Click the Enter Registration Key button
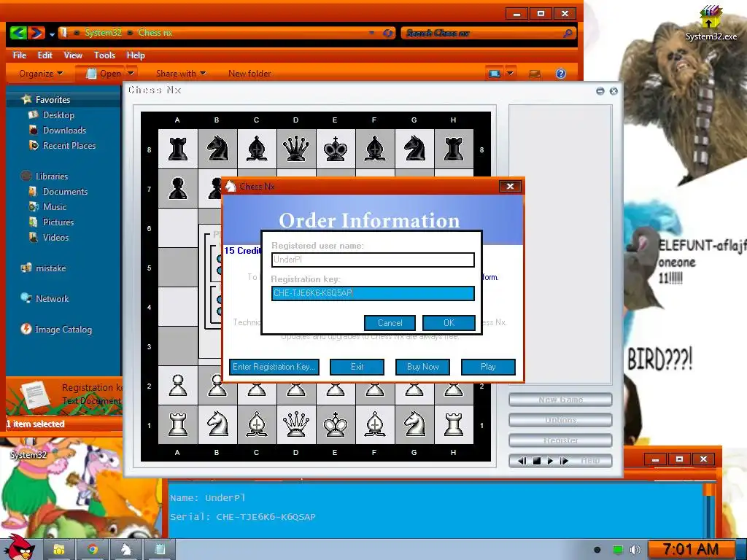Screen dimensions: 747x560 274,367
